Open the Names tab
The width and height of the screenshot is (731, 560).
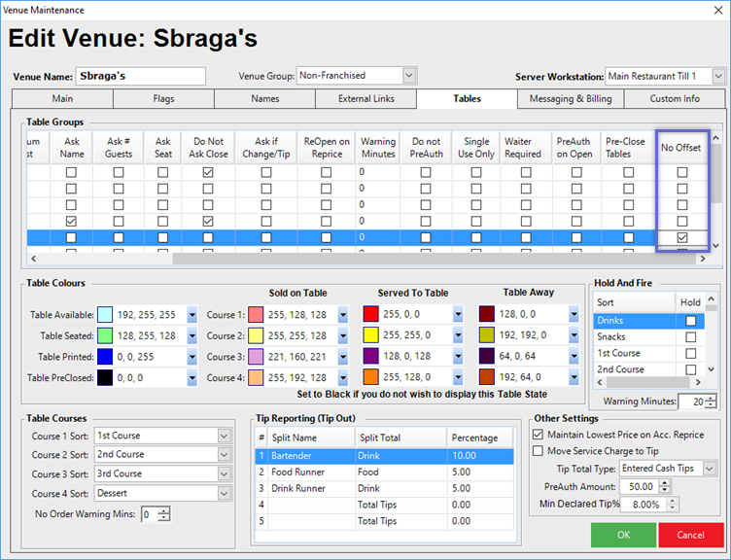pos(264,99)
